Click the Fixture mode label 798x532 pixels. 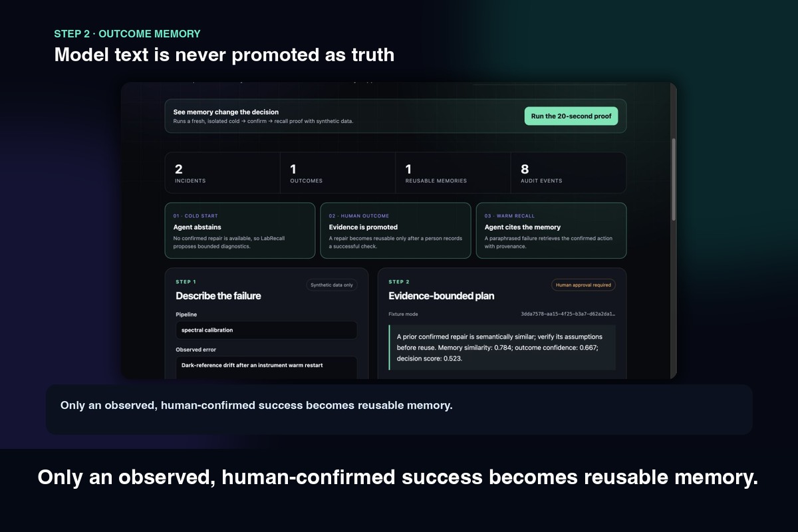point(403,314)
